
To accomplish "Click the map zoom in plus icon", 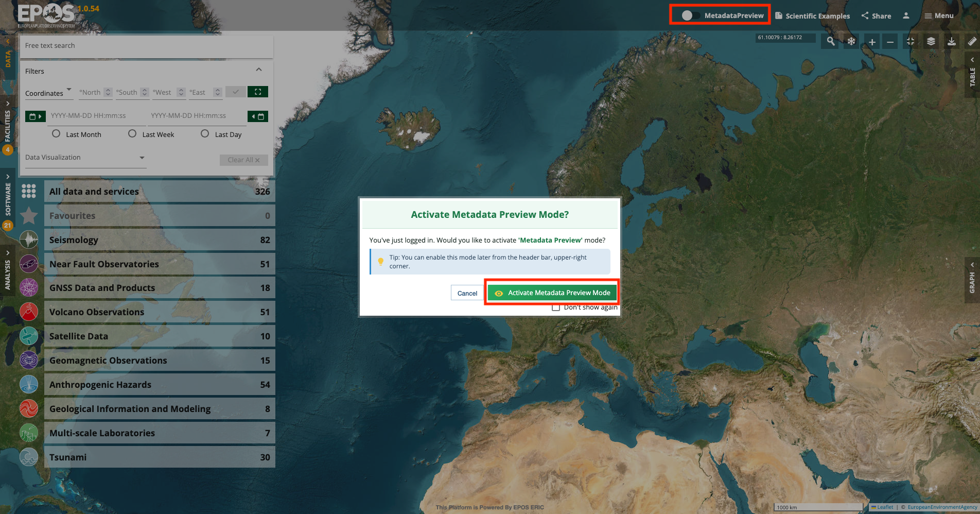I will 872,42.
